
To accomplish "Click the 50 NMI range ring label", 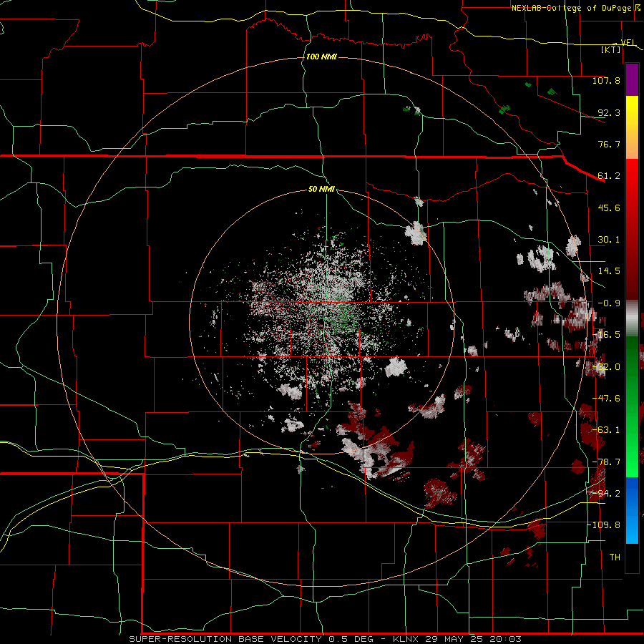I will (x=321, y=190).
